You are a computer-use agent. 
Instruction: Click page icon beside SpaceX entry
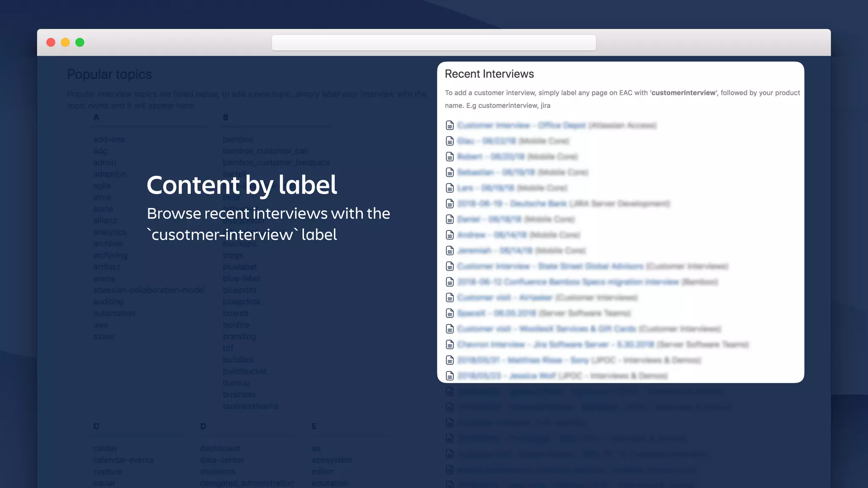450,313
